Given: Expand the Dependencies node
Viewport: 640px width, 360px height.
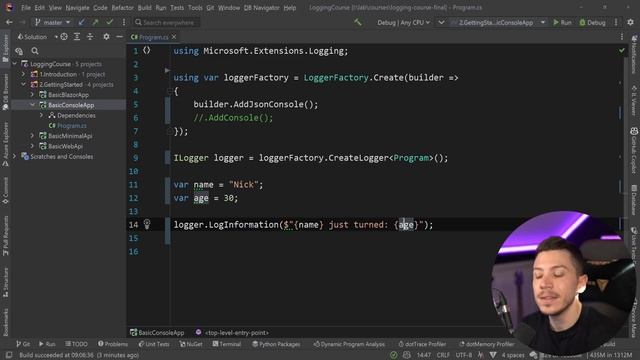Looking at the screenshot, I should pos(41,116).
